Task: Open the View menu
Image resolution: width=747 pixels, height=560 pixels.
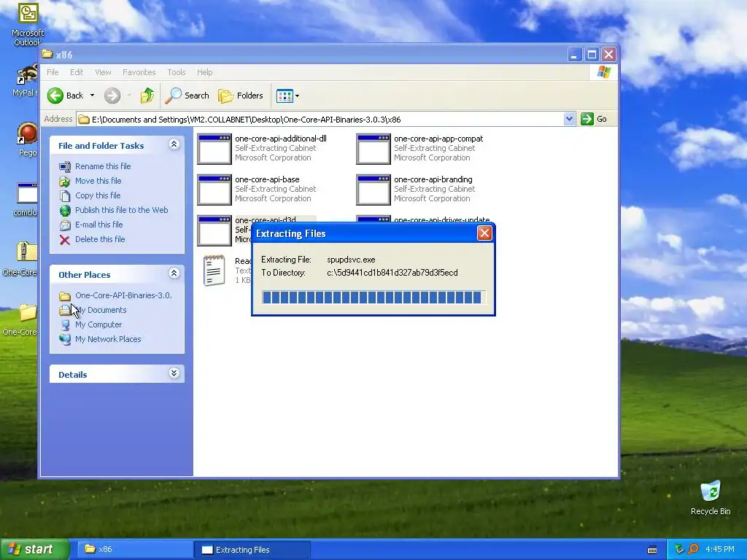Action: tap(103, 72)
